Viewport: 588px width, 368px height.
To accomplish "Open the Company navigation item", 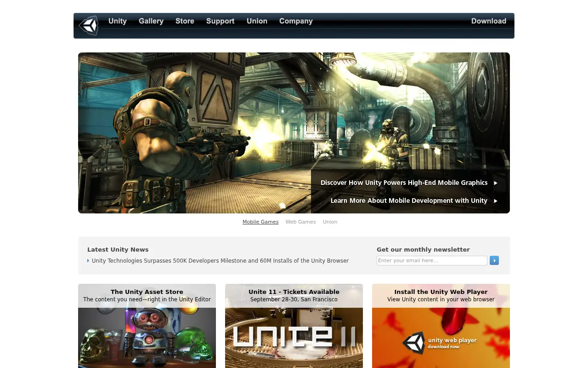I will [296, 21].
